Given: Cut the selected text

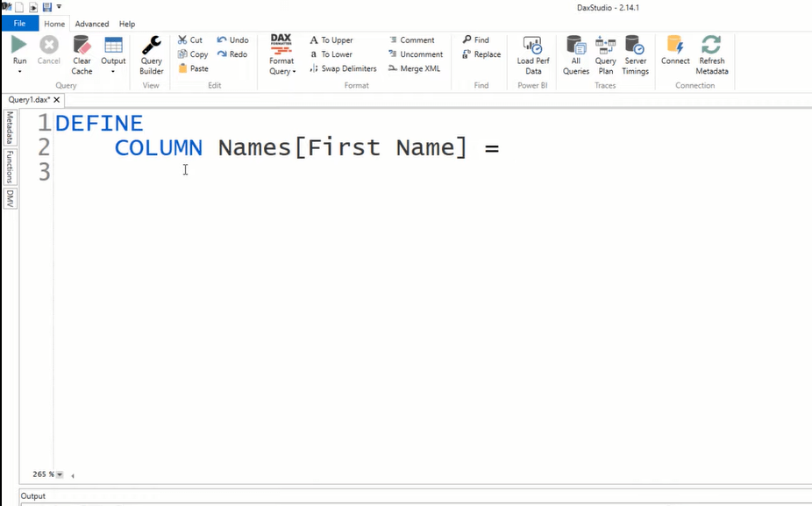Looking at the screenshot, I should pyautogui.click(x=190, y=39).
